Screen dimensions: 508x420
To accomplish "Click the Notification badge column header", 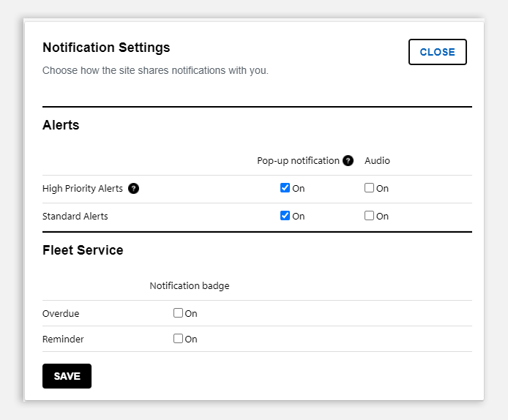I will point(190,286).
